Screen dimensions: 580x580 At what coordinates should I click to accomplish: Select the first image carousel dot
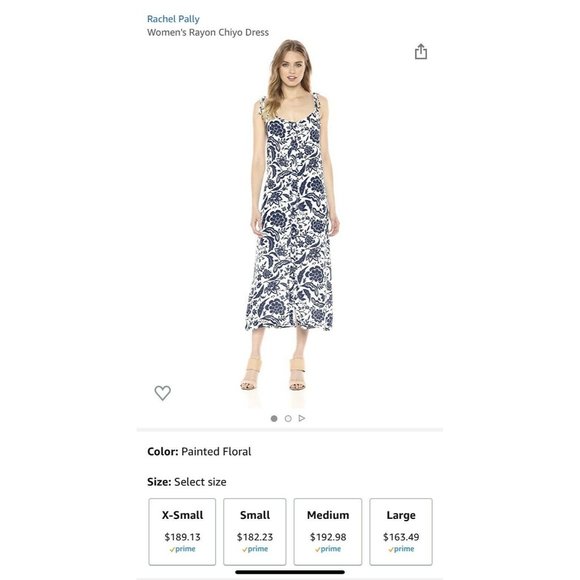pos(274,418)
